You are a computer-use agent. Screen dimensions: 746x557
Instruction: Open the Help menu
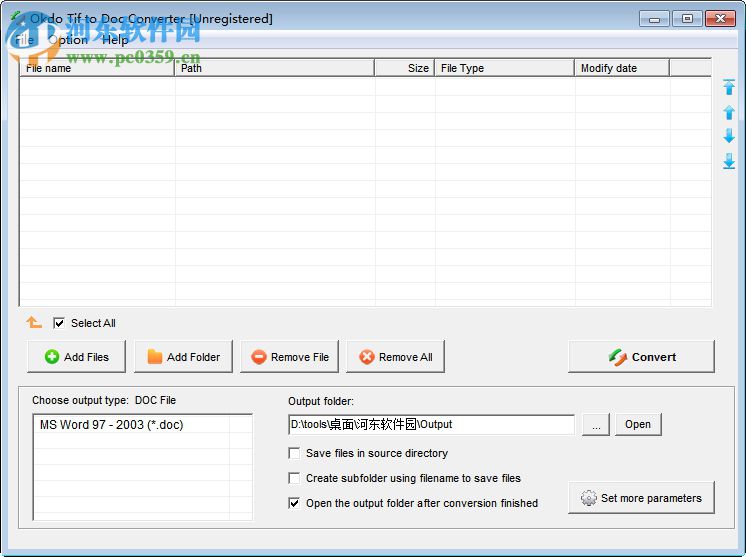click(x=115, y=40)
